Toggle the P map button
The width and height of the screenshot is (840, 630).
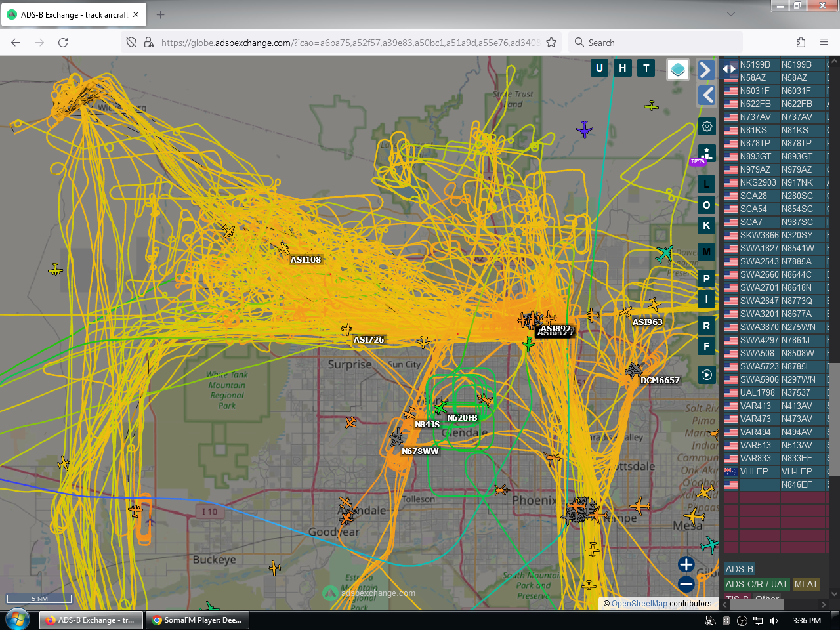(x=706, y=278)
